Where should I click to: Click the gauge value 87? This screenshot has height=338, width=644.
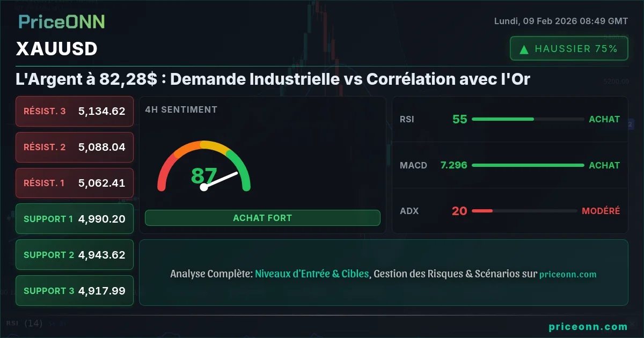[x=204, y=175]
